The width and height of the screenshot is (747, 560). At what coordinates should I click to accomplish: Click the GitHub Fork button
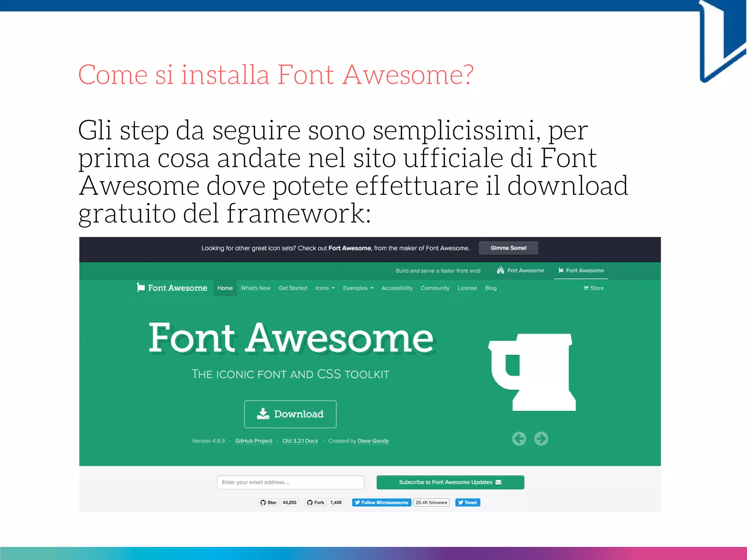tap(316, 502)
